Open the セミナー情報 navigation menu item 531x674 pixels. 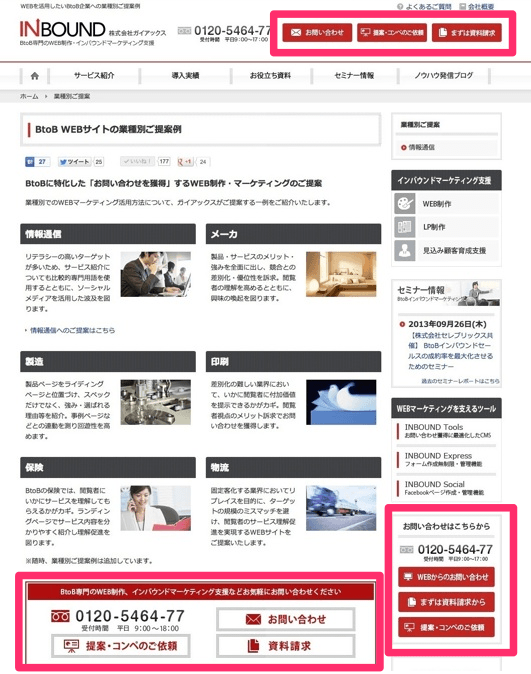click(354, 76)
